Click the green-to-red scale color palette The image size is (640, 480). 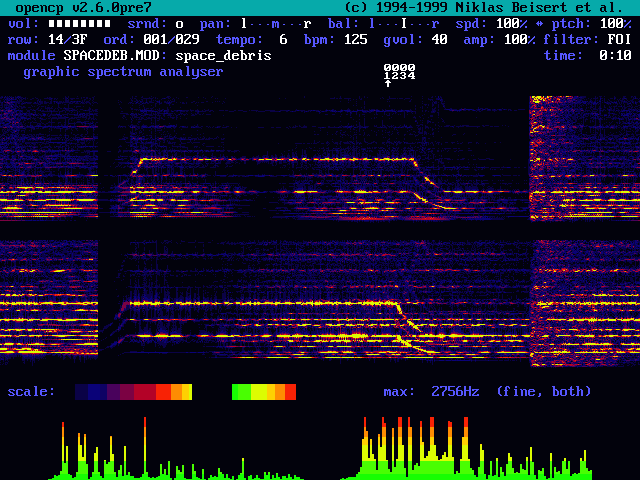(x=264, y=392)
